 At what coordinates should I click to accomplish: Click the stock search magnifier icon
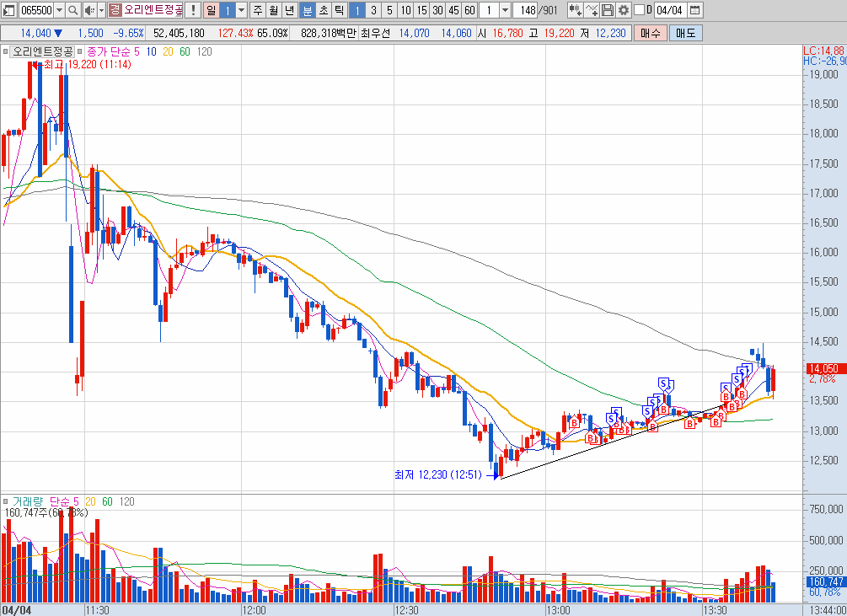point(72,10)
